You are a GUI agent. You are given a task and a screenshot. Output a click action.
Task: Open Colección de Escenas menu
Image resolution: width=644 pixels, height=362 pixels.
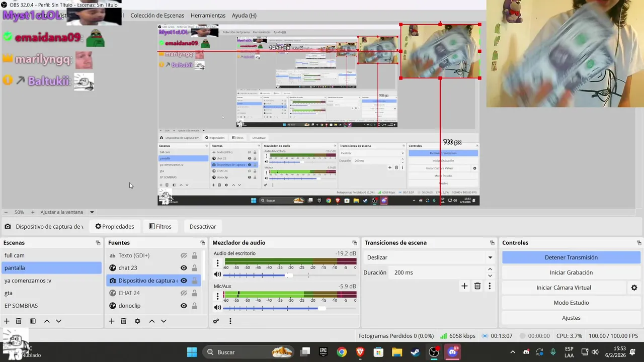pyautogui.click(x=157, y=16)
